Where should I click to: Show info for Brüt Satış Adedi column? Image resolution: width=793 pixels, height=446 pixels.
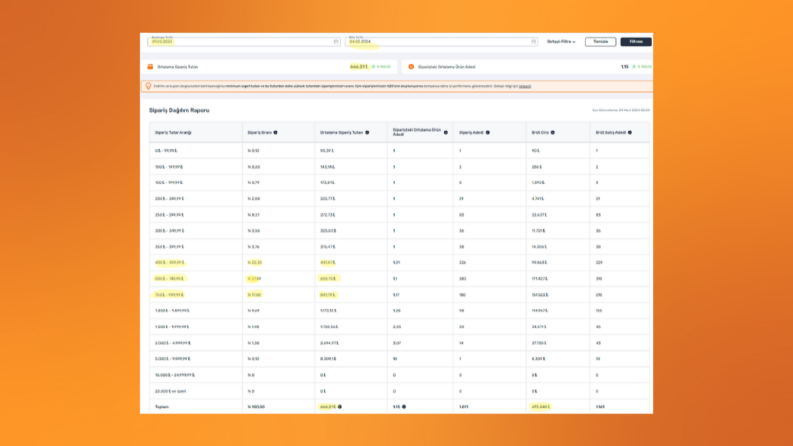pos(630,132)
